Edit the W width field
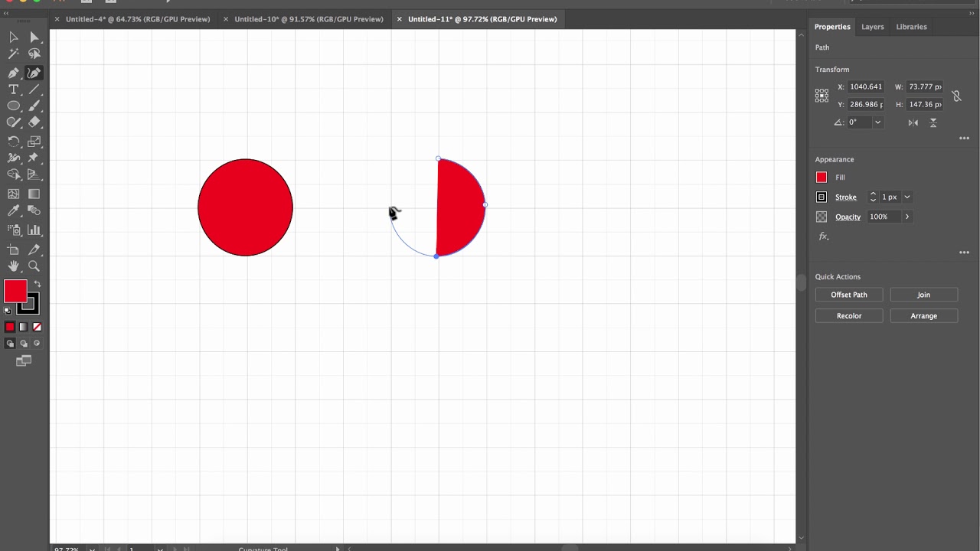Viewport: 980px width, 551px height. tap(925, 86)
